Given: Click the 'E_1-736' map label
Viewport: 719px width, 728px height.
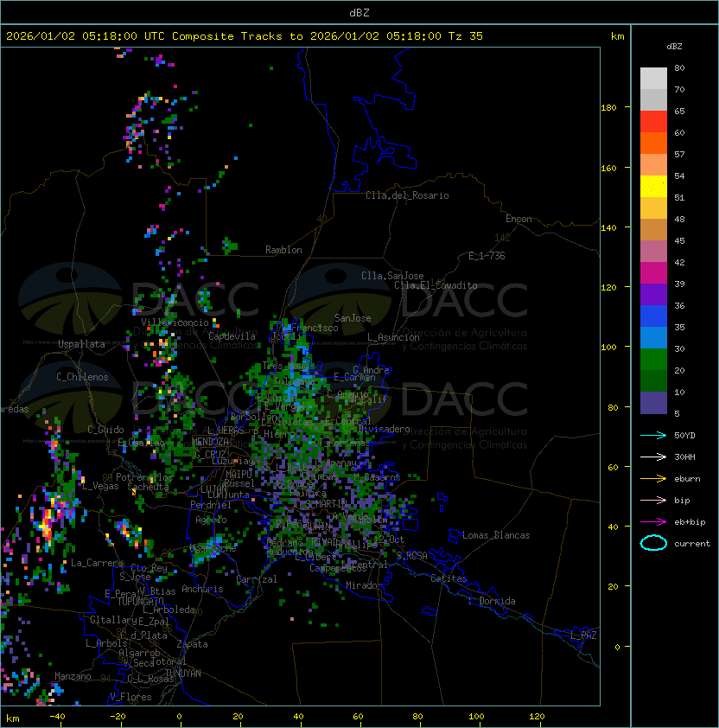Looking at the screenshot, I should tap(487, 256).
